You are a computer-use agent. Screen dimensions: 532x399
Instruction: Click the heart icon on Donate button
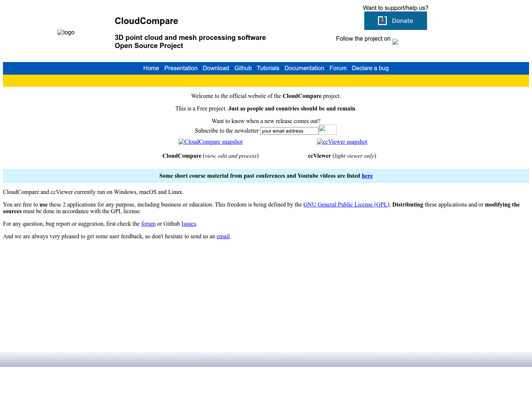click(382, 21)
